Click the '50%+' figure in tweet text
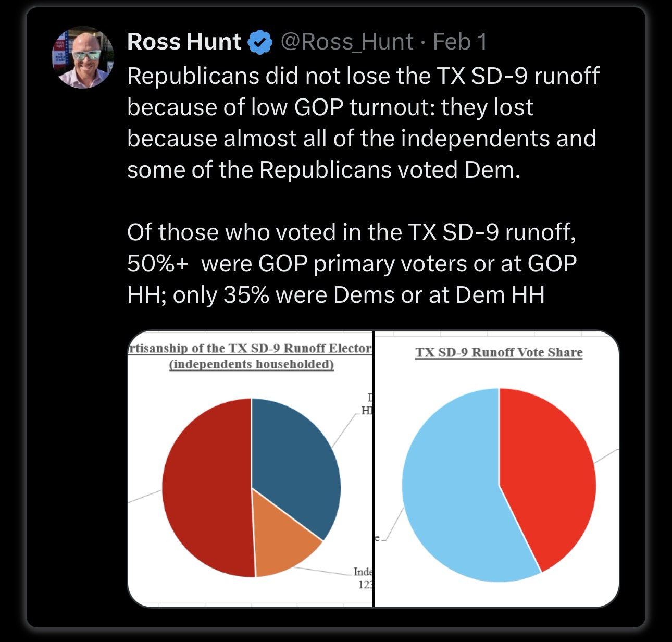 coord(157,264)
